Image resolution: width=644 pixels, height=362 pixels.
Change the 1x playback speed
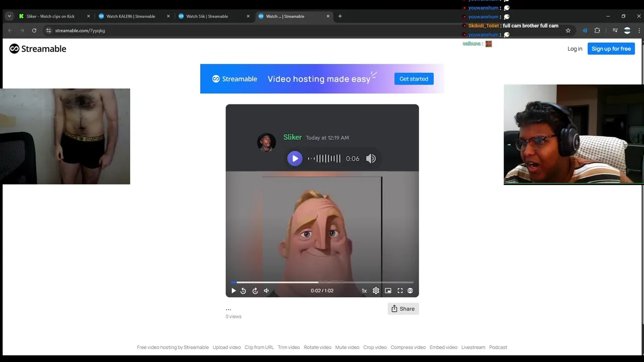pos(364,291)
